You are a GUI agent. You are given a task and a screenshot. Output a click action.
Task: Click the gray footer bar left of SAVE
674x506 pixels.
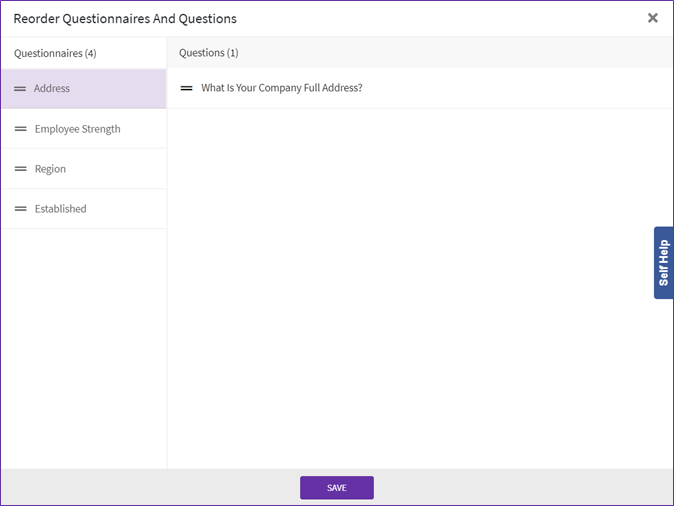point(150,488)
